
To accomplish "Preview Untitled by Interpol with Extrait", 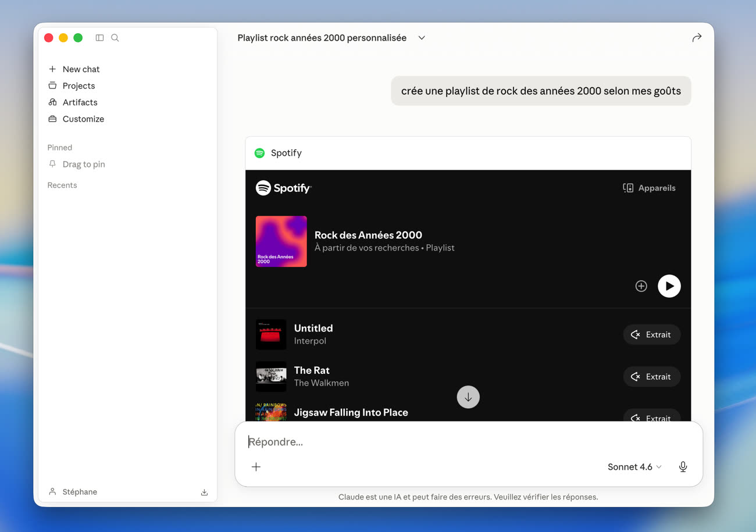I will click(x=651, y=335).
